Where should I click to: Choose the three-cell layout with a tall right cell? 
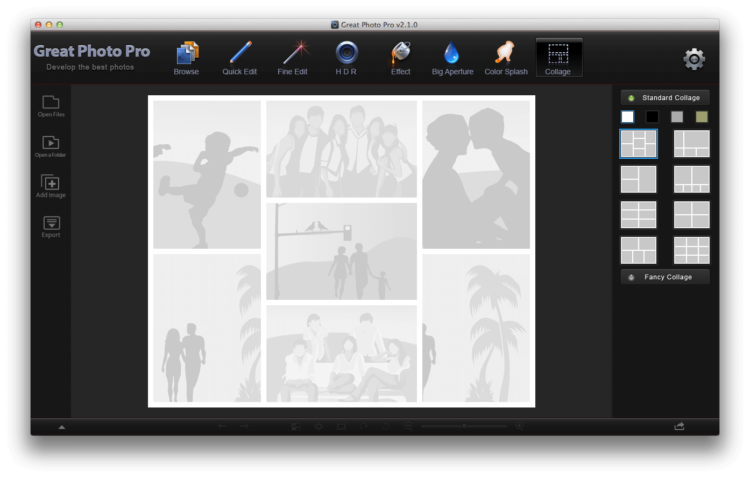coord(639,179)
